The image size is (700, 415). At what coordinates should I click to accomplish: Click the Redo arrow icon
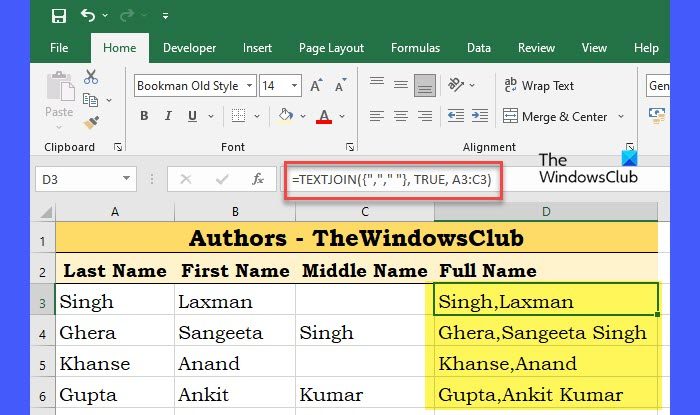point(127,16)
